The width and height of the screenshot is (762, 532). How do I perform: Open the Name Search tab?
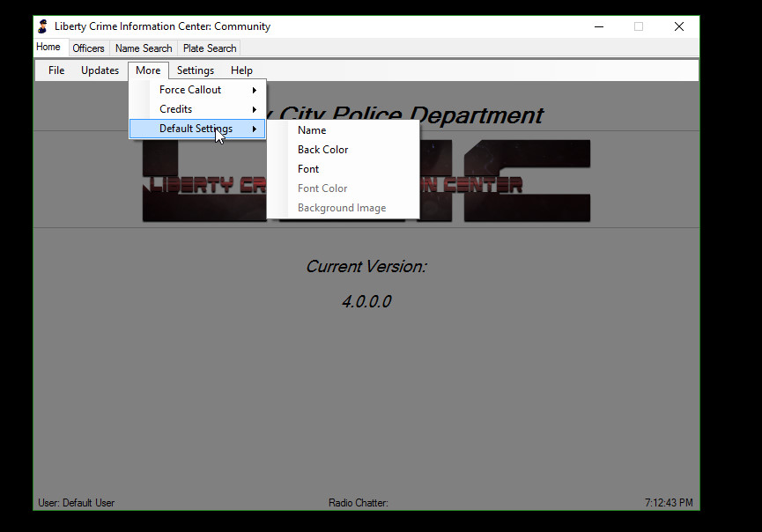[144, 48]
